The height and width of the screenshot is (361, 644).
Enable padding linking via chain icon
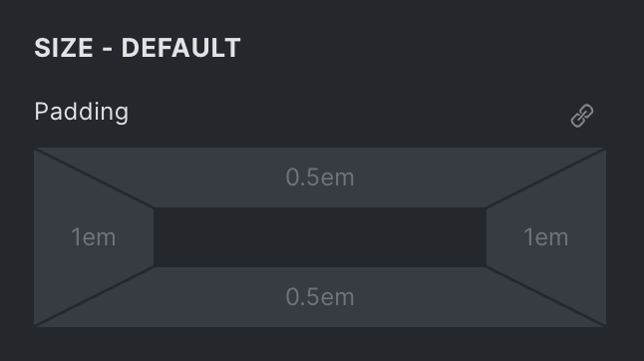click(582, 116)
